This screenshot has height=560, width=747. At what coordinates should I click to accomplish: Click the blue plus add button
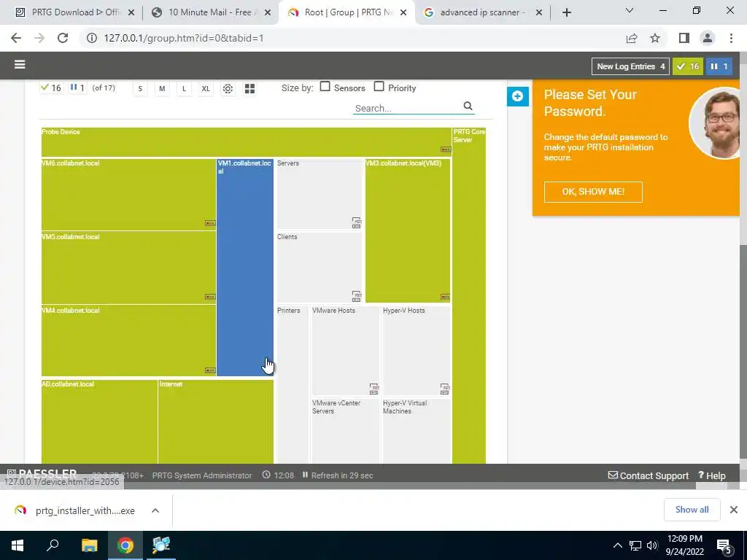[517, 96]
